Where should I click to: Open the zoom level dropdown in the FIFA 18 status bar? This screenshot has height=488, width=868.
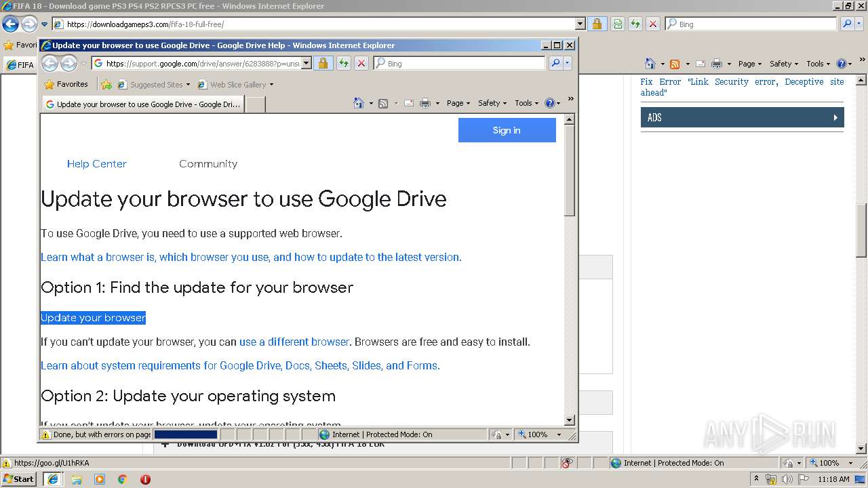(x=851, y=463)
